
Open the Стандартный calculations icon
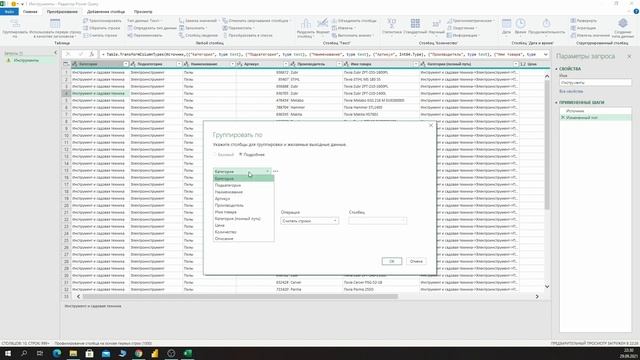pyautogui.click(x=415, y=26)
